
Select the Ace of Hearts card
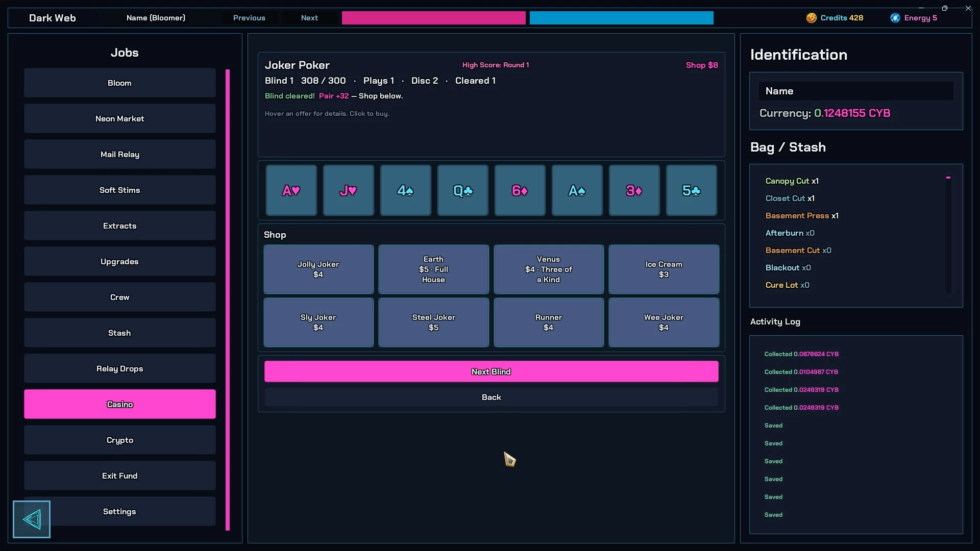point(291,190)
